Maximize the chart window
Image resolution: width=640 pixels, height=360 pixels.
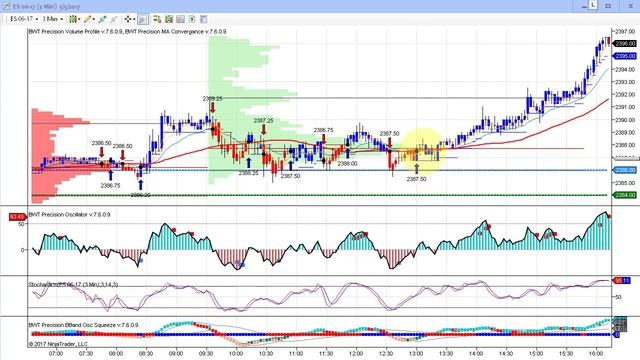point(608,6)
